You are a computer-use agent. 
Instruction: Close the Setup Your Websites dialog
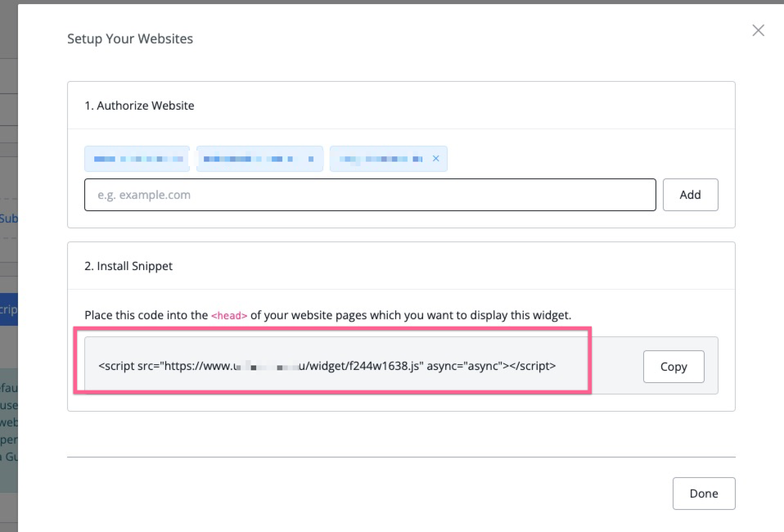[758, 30]
